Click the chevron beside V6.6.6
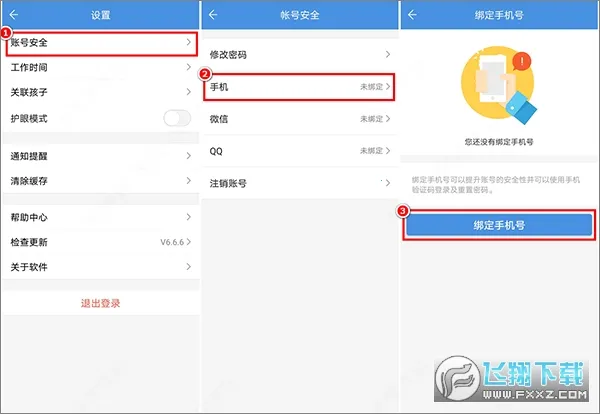The height and width of the screenshot is (414, 600). 188,242
